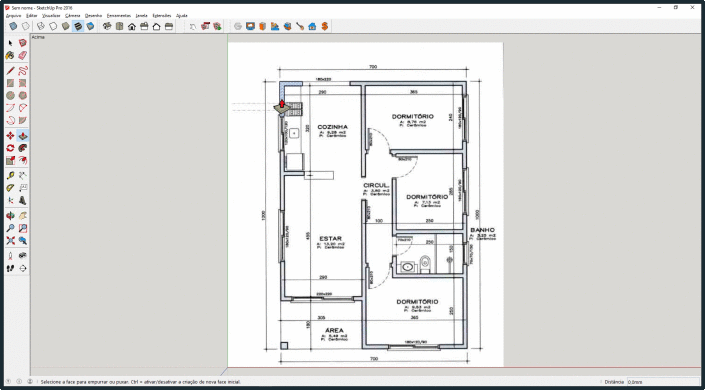705x390 pixels.
Task: Open the Desenho menu
Action: pyautogui.click(x=94, y=15)
